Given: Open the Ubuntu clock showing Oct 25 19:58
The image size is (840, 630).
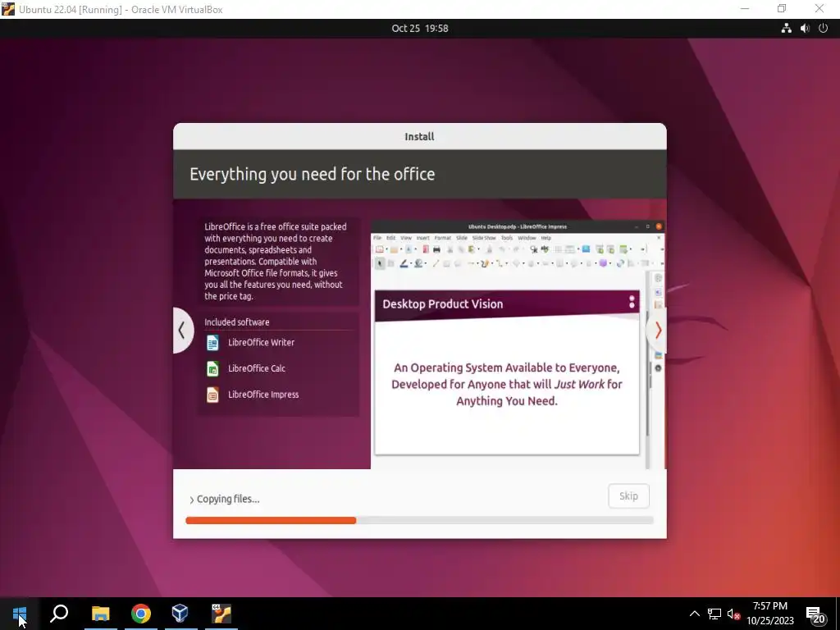Looking at the screenshot, I should point(419,29).
